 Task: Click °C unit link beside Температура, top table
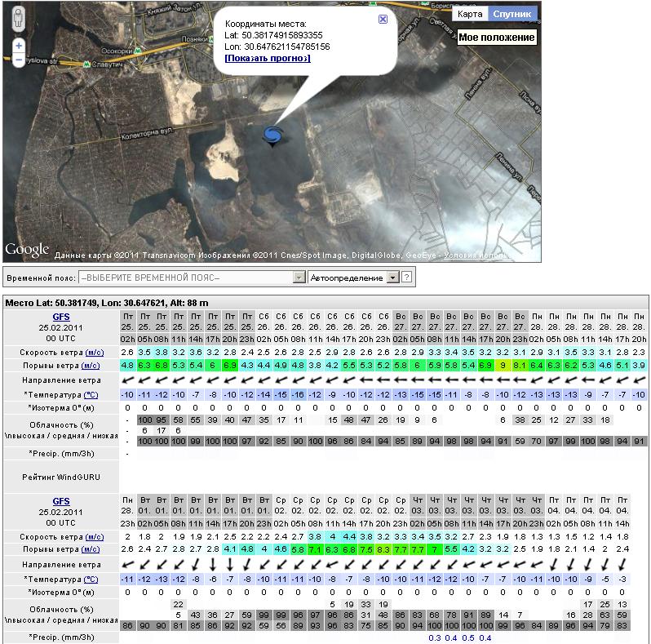(91, 395)
